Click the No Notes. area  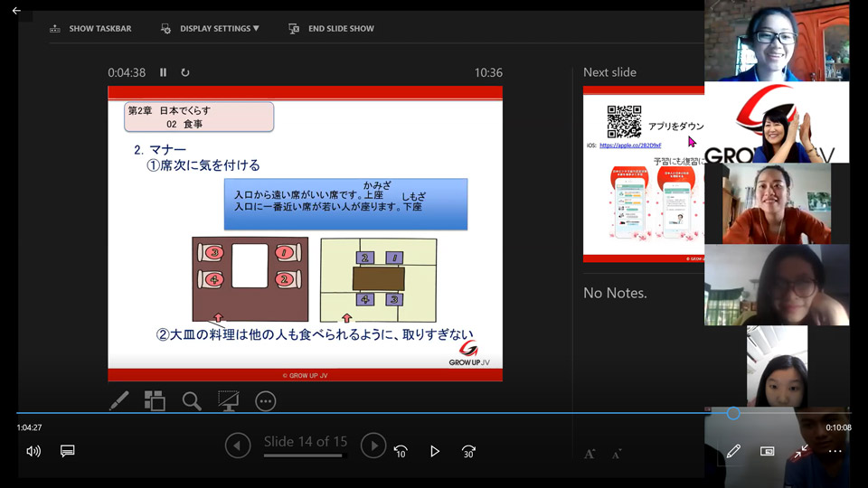point(615,293)
